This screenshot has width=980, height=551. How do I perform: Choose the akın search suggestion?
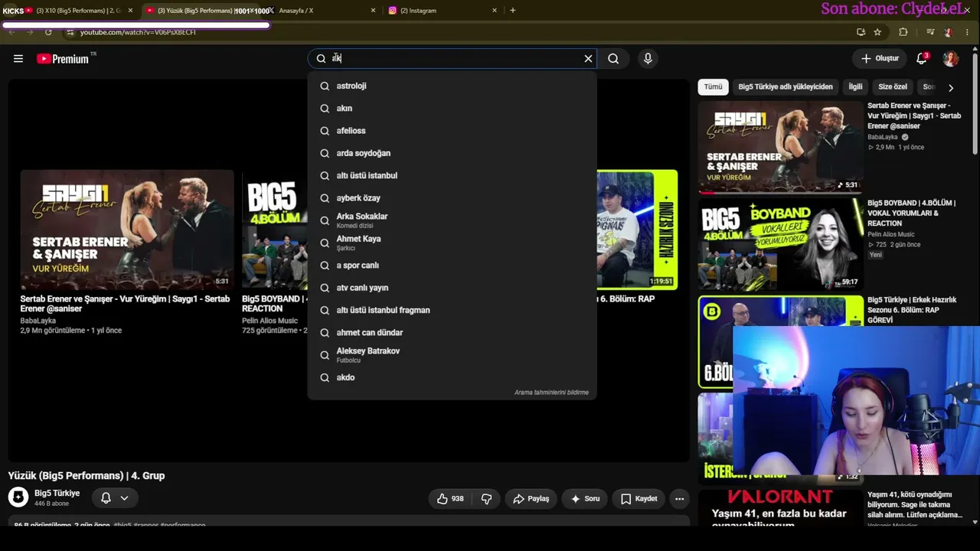pyautogui.click(x=452, y=109)
